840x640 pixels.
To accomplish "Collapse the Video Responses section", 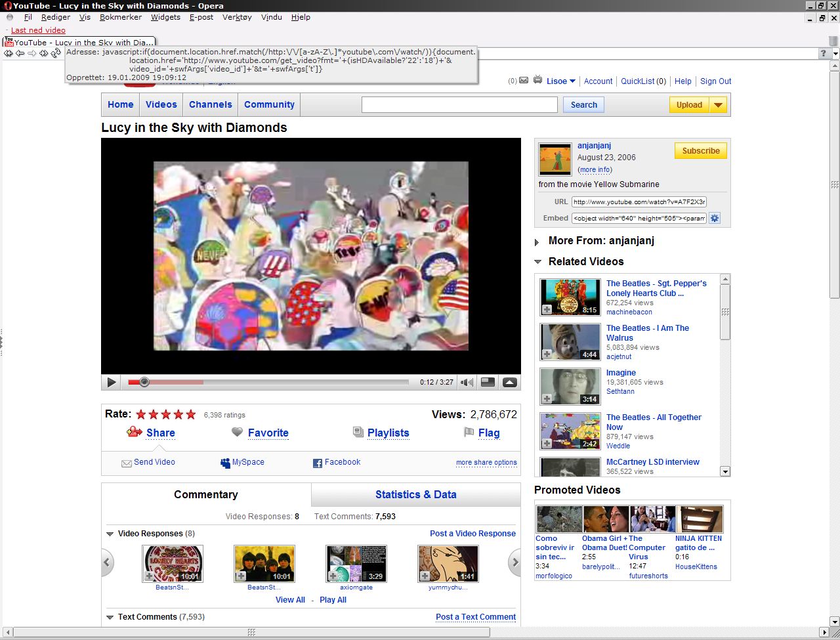I will 110,534.
